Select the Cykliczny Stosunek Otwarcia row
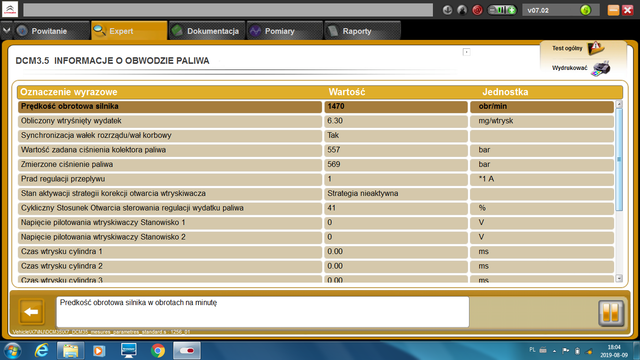This screenshot has width=640, height=360. 316,208
